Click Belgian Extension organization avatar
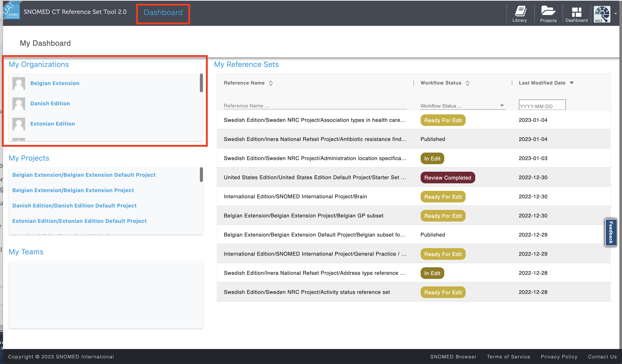 (x=19, y=83)
